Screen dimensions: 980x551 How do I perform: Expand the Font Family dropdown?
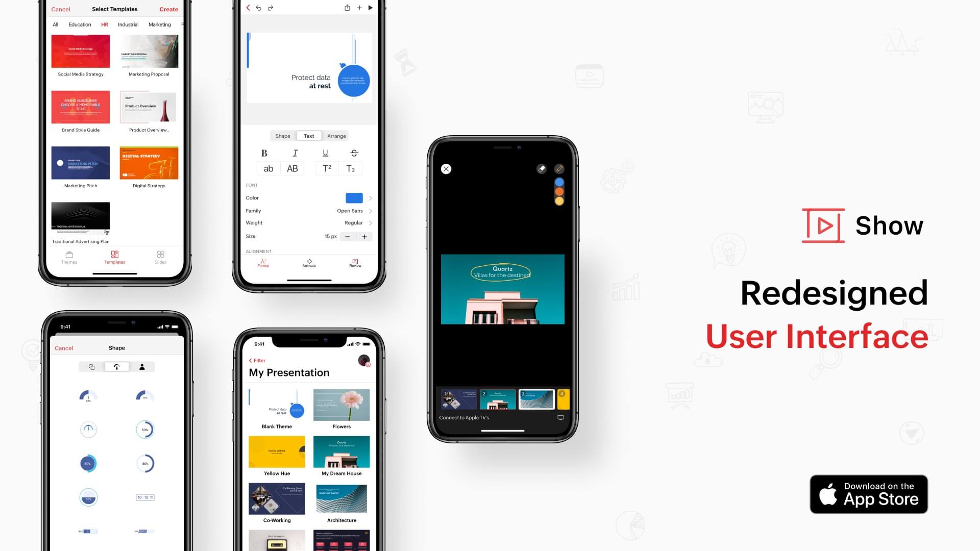pos(370,210)
